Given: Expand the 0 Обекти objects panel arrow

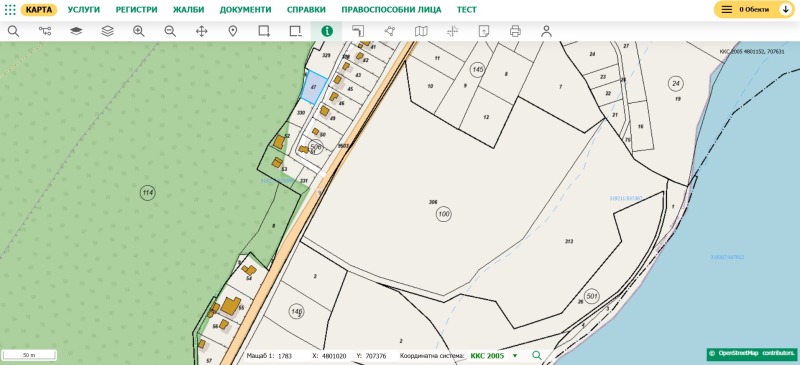Looking at the screenshot, I should coord(785,10).
